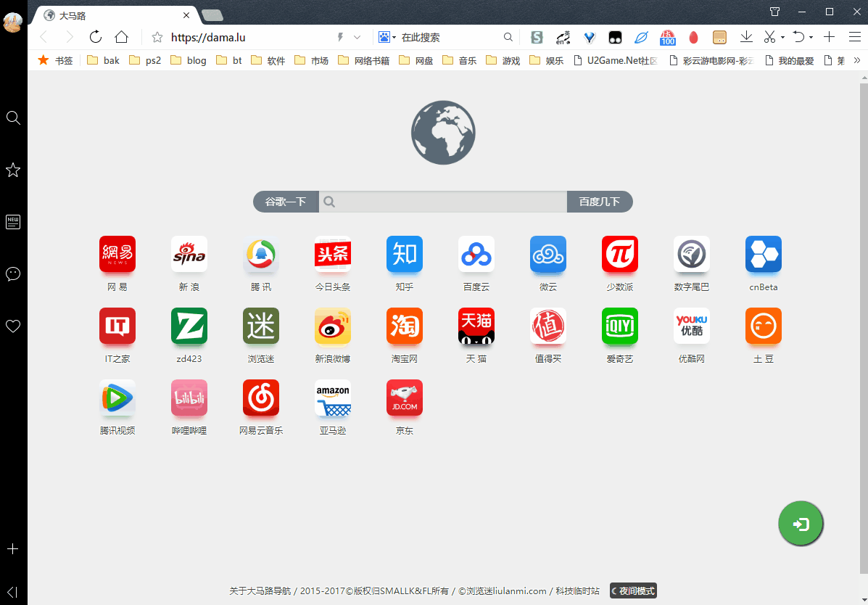Click the 知乎 icon
The image size is (868, 605).
coord(405,255)
